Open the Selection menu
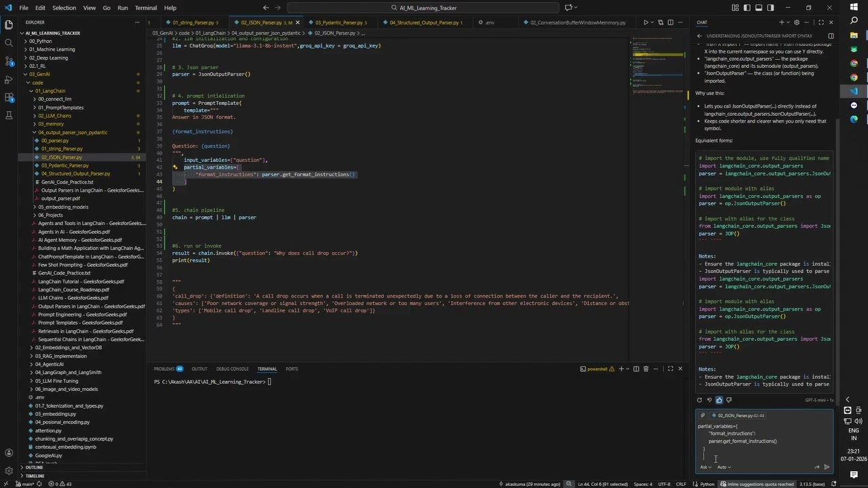This screenshot has width=868, height=488. 64,8
